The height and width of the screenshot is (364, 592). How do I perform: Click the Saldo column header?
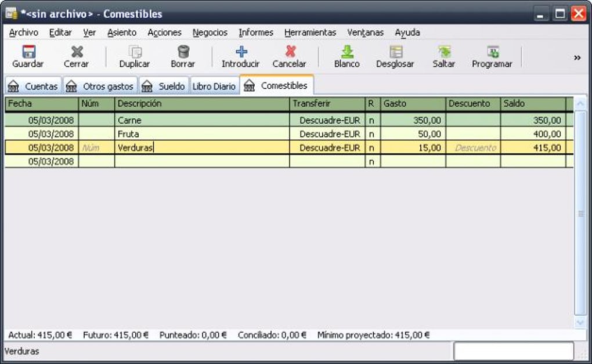[x=533, y=103]
